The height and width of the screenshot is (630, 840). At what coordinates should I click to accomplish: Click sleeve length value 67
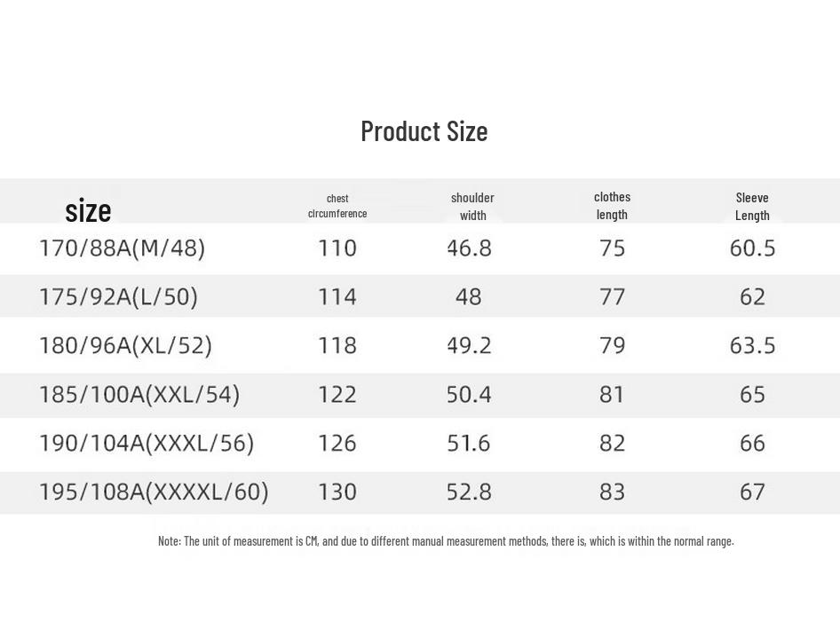tap(752, 492)
